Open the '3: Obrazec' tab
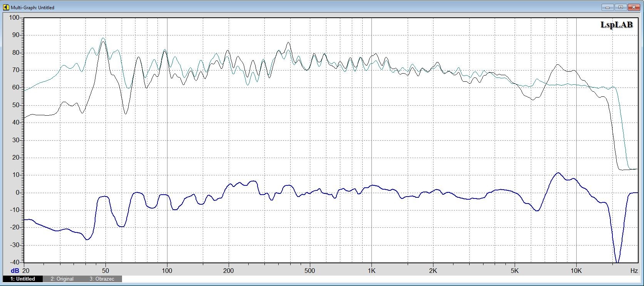644x286 pixels. (x=102, y=279)
